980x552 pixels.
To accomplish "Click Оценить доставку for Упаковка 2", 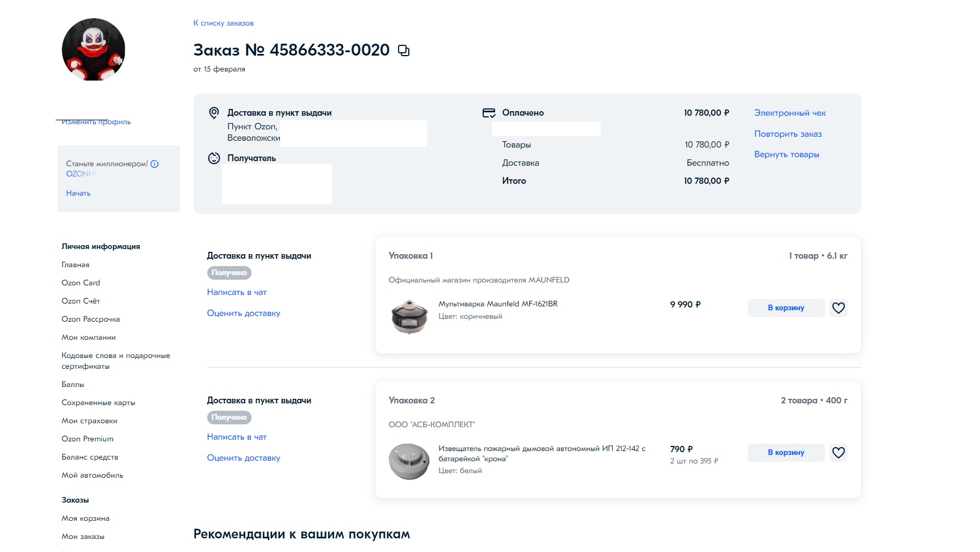I will pos(244,458).
